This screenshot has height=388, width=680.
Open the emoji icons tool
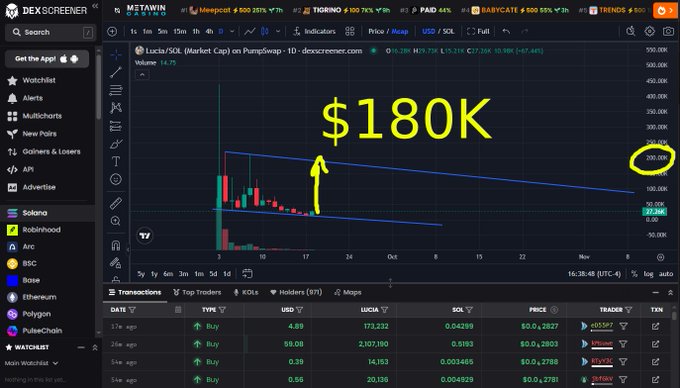pos(116,179)
